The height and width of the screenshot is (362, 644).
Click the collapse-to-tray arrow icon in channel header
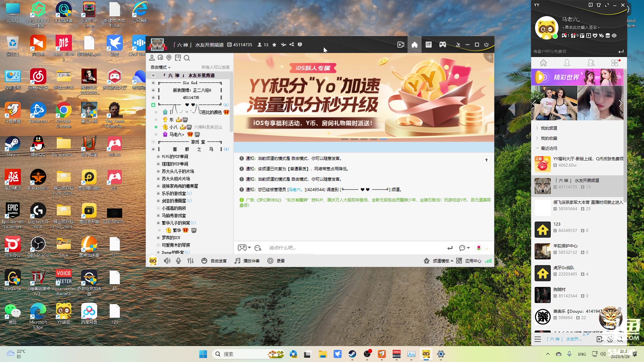coord(458,45)
